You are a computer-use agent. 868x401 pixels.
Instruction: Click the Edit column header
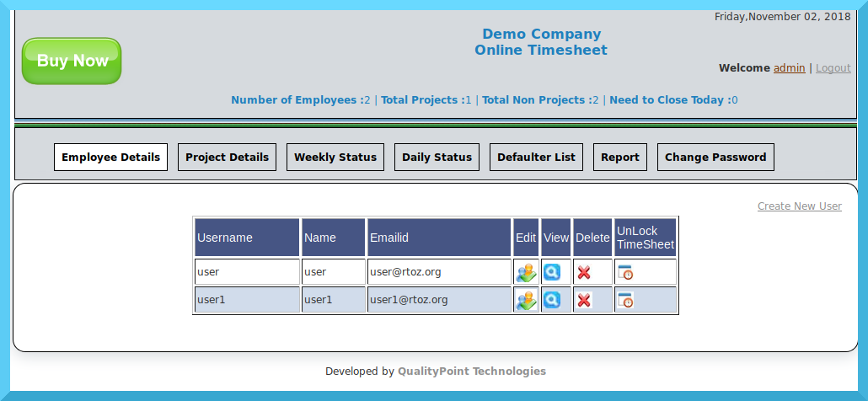tap(526, 238)
